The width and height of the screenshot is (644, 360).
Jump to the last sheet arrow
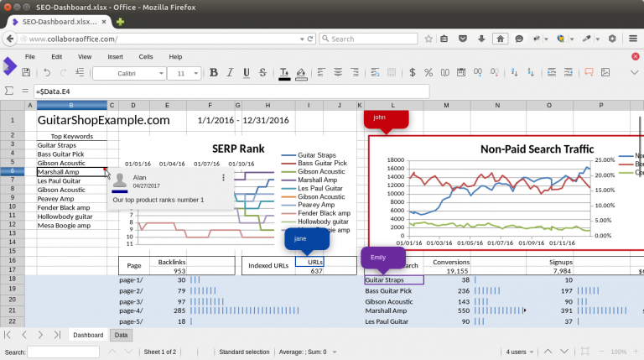pos(57,335)
